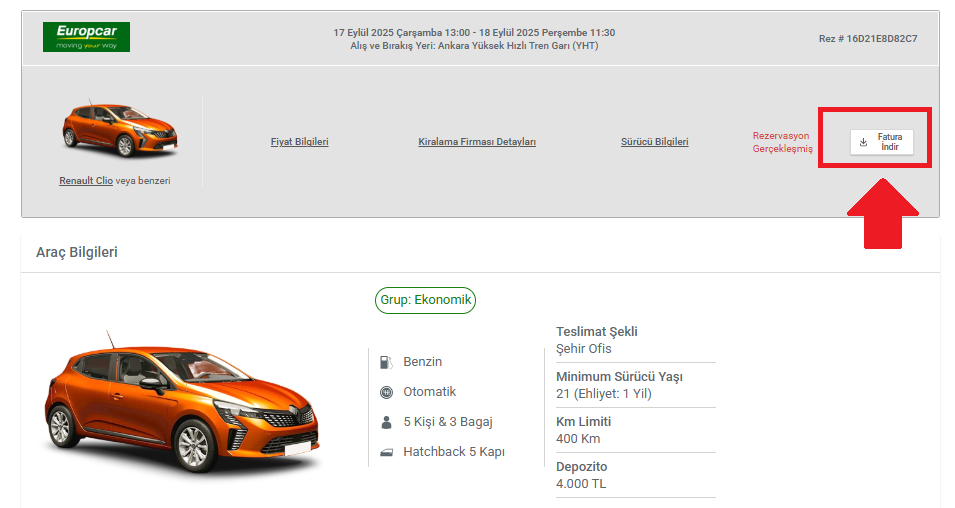Click the Grup: Ekonomik badge

point(425,300)
